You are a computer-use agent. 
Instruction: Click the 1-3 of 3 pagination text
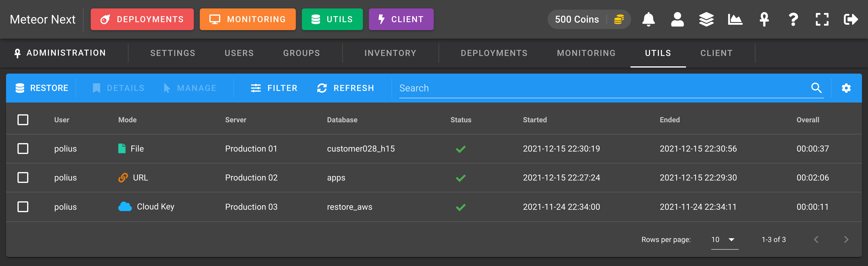click(774, 239)
